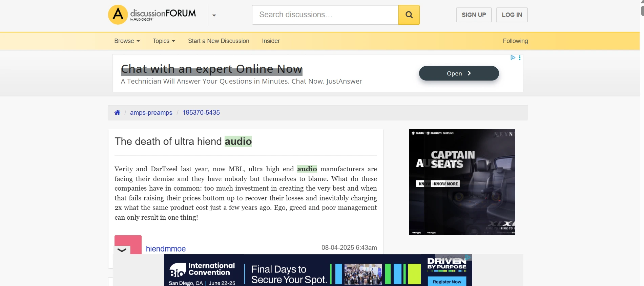
Task: Open the hiendmmoe user profile link
Action: pos(166,249)
